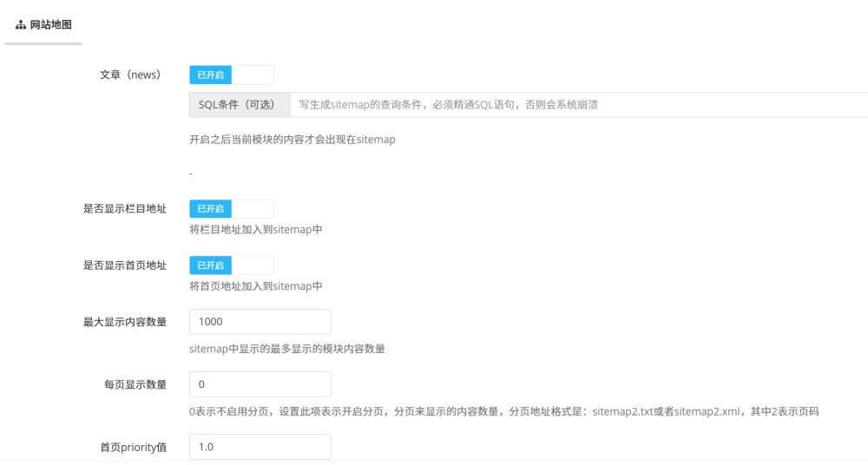This screenshot has height=465, width=868.
Task: Click the 每页显示数量 field showing 0
Action: [260, 384]
